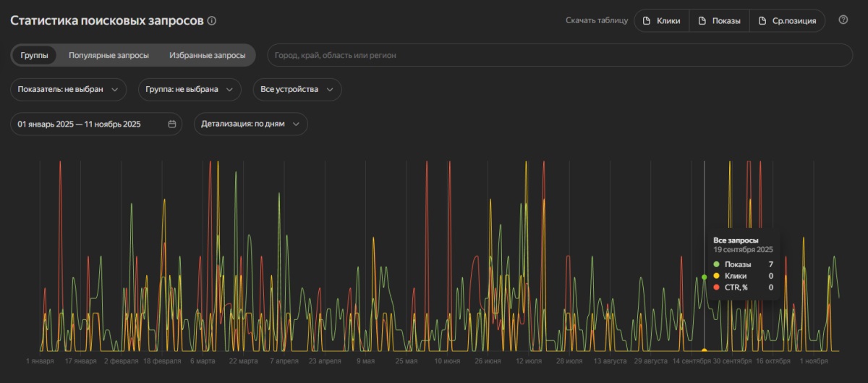Viewport: 868px width, 383px height.
Task: Click the region search input field
Action: [560, 55]
